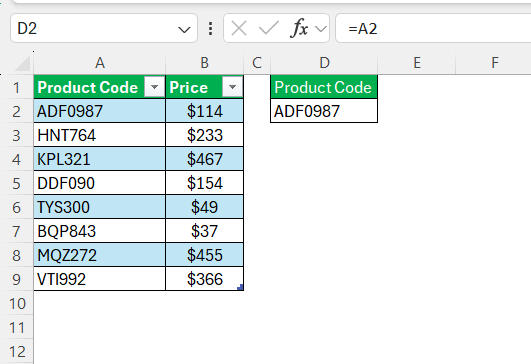Select row 2 header
The image size is (531, 364).
pyautogui.click(x=17, y=111)
